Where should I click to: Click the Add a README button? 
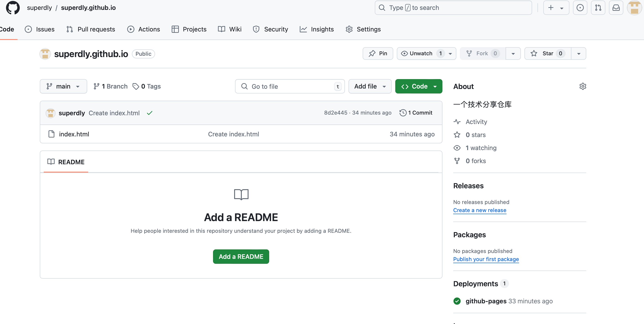pyautogui.click(x=241, y=257)
